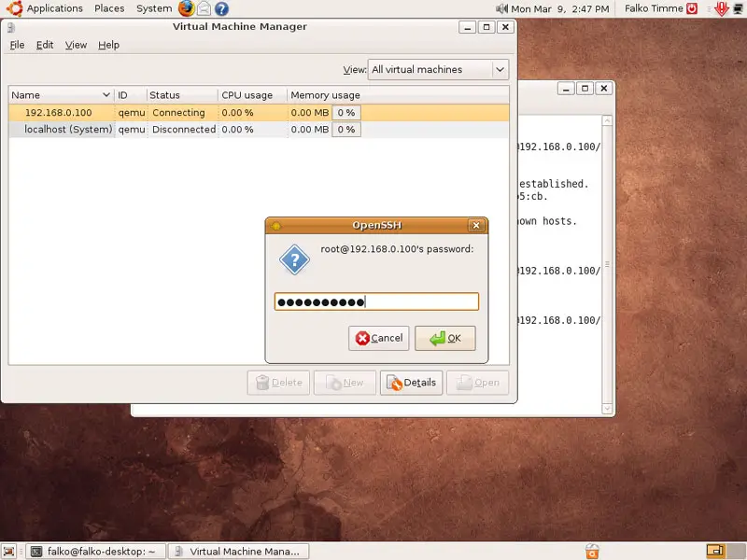Click the terminal scrollbar up arrow
Screen dimensions: 747x560
(x=607, y=121)
